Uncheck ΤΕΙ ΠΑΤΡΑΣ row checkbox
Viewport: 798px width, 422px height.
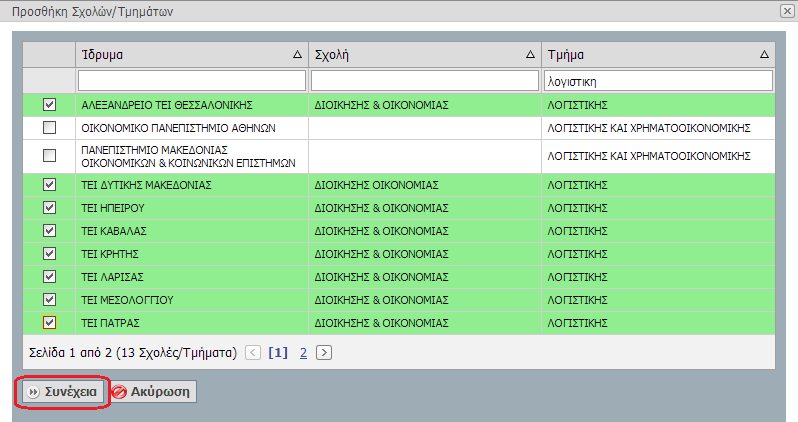49,322
